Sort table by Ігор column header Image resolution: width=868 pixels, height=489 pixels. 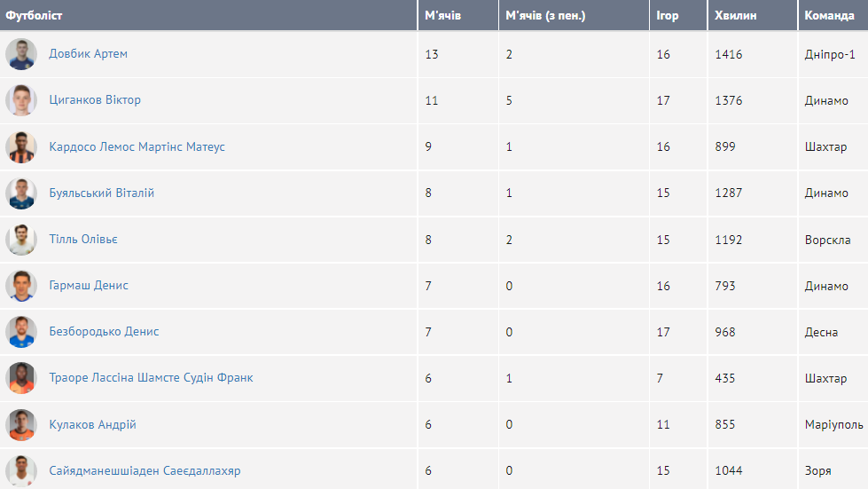tap(668, 16)
